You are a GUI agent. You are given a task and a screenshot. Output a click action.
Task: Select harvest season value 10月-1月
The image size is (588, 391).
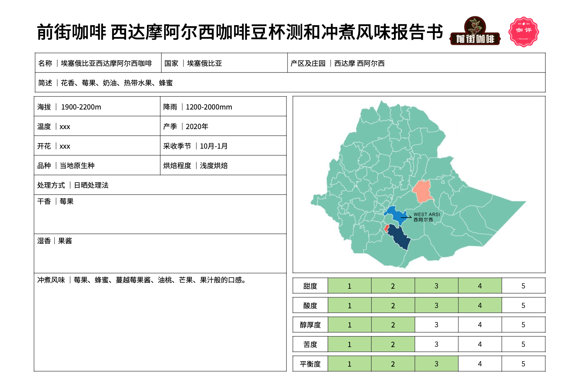tap(214, 146)
